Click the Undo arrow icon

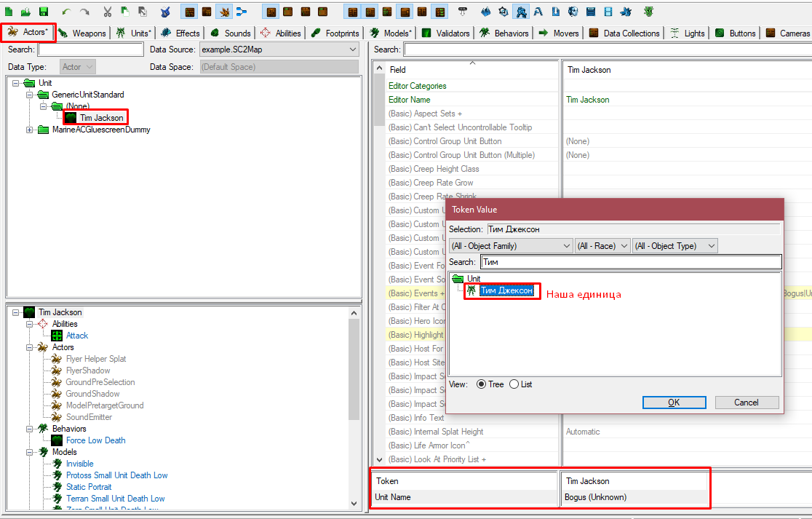pyautogui.click(x=65, y=12)
